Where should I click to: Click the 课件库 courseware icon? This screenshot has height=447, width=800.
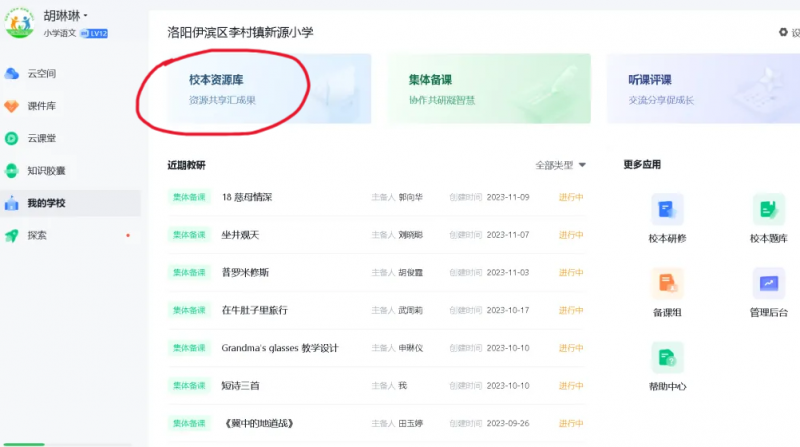(x=12, y=106)
